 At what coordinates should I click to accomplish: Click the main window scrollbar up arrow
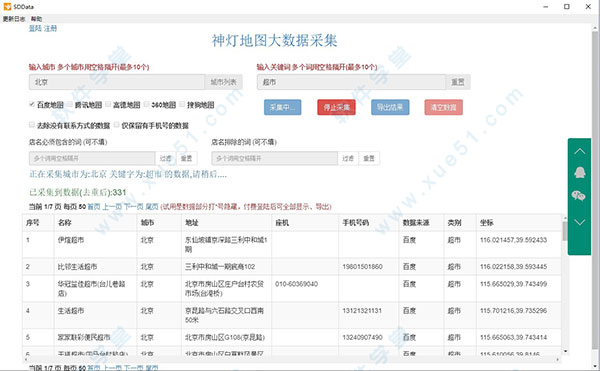pyautogui.click(x=595, y=28)
